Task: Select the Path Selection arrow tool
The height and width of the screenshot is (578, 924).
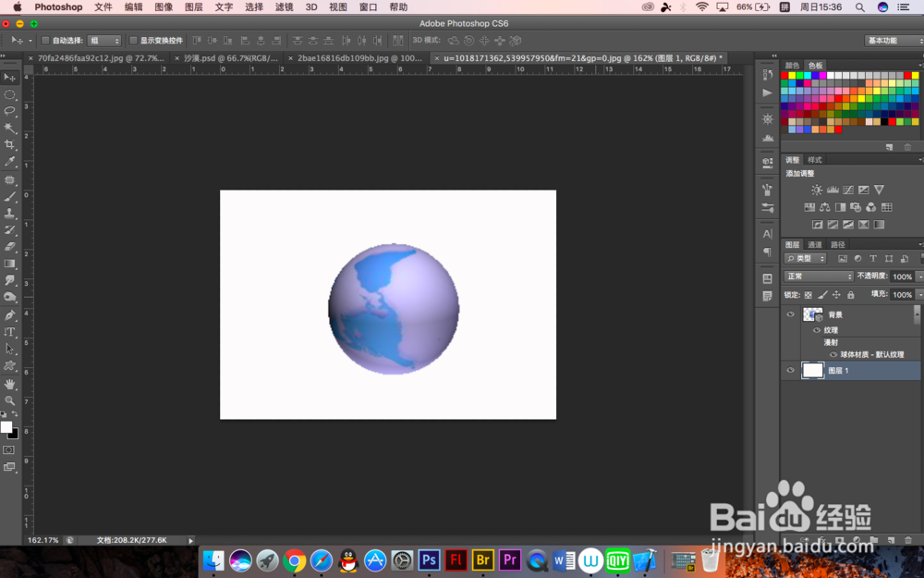Action: pyautogui.click(x=9, y=349)
